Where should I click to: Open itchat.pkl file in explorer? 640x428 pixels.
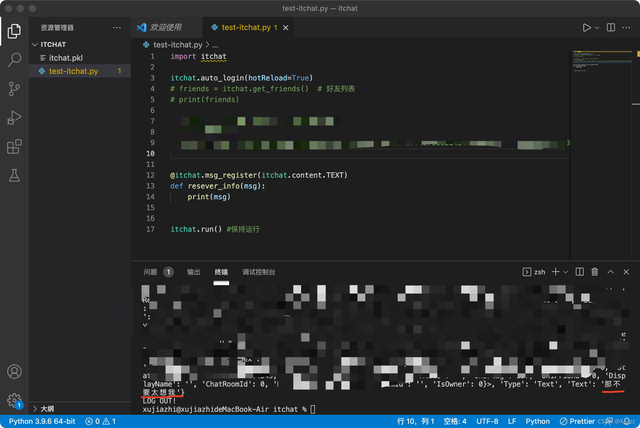pyautogui.click(x=66, y=58)
